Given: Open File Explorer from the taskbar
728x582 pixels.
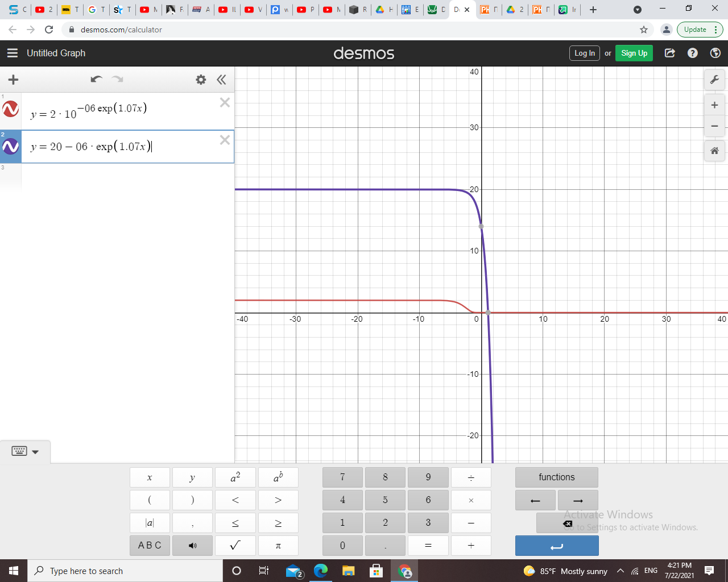Looking at the screenshot, I should [x=348, y=571].
